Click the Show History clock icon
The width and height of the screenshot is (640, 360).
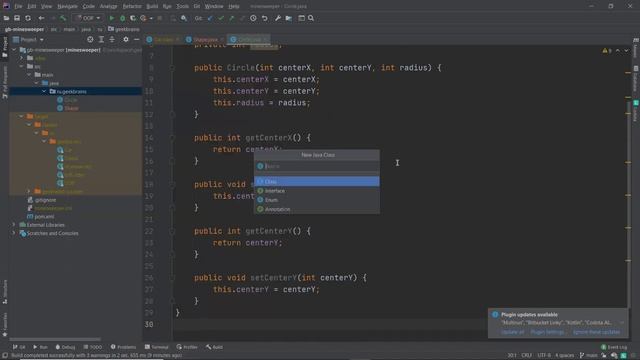pos(253,18)
